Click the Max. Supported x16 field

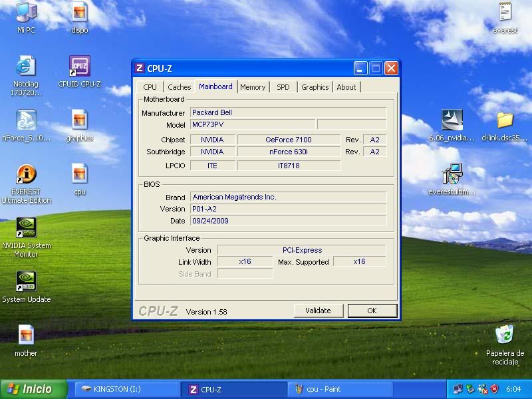point(360,261)
